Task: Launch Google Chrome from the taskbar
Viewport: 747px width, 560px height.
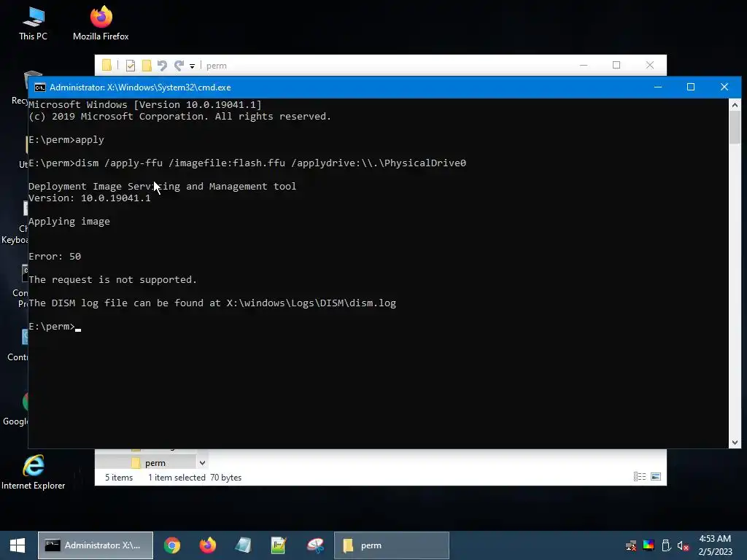Action: tap(172, 545)
